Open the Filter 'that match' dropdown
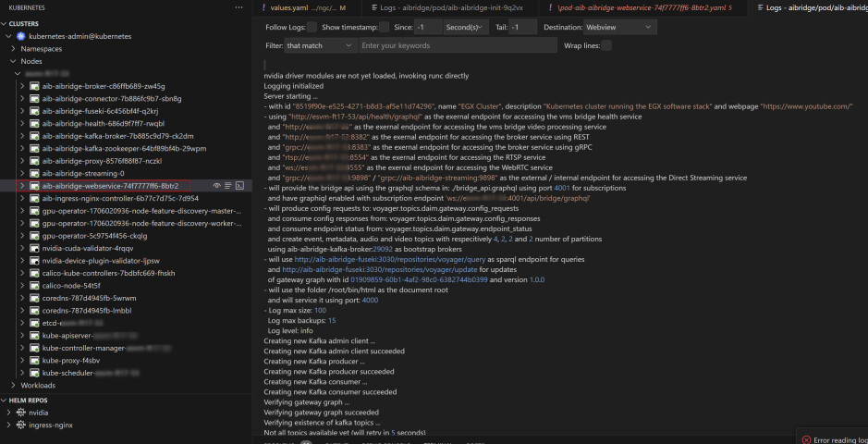Image resolution: width=868 pixels, height=444 pixels. coord(320,45)
